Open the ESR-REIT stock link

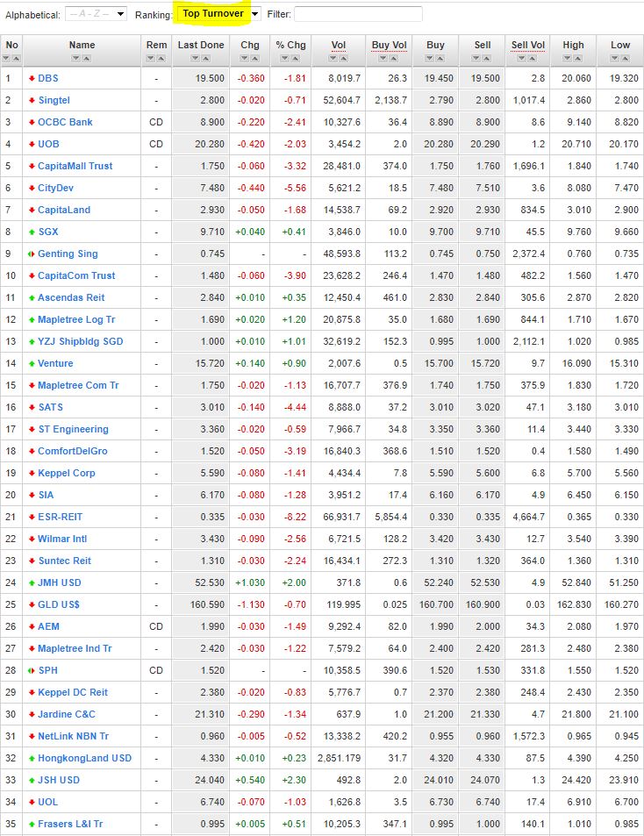(61, 517)
